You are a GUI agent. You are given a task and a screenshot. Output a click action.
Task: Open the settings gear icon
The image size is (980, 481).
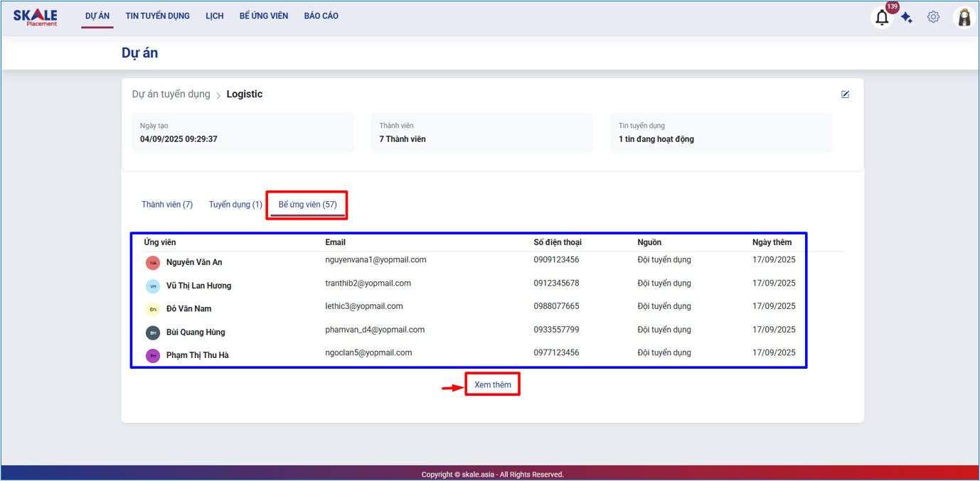[933, 17]
